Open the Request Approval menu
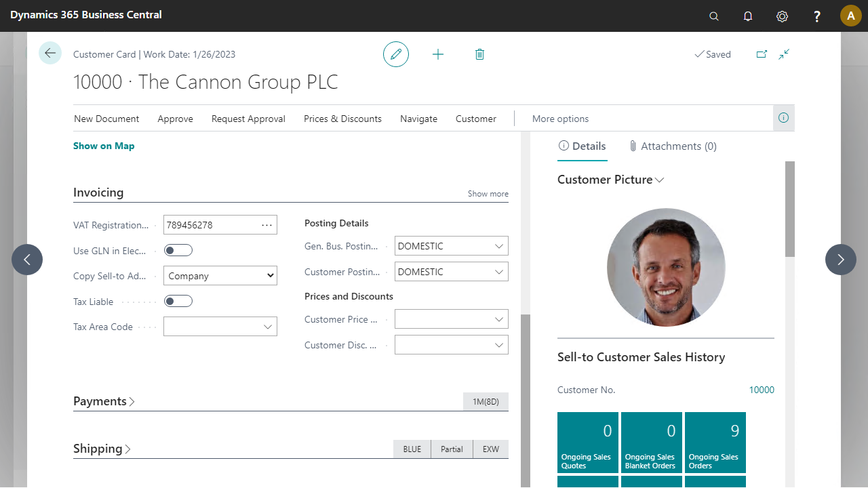Image resolution: width=868 pixels, height=488 pixels. (248, 119)
